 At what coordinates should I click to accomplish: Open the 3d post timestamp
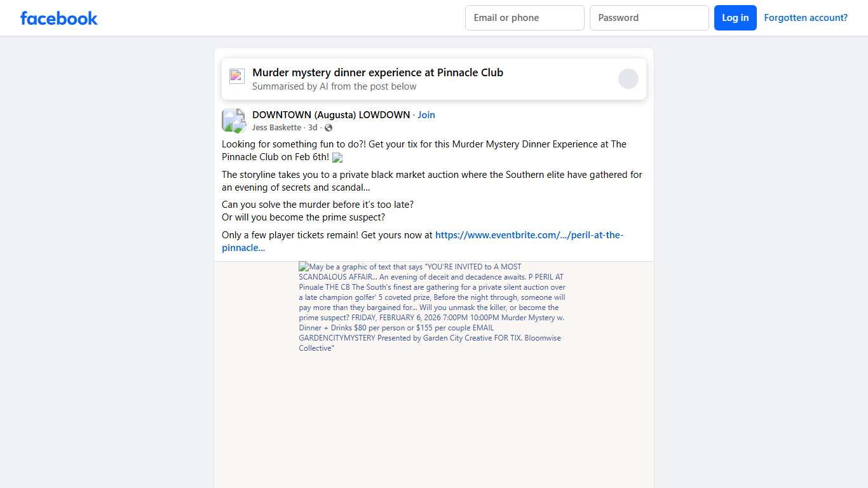click(313, 128)
